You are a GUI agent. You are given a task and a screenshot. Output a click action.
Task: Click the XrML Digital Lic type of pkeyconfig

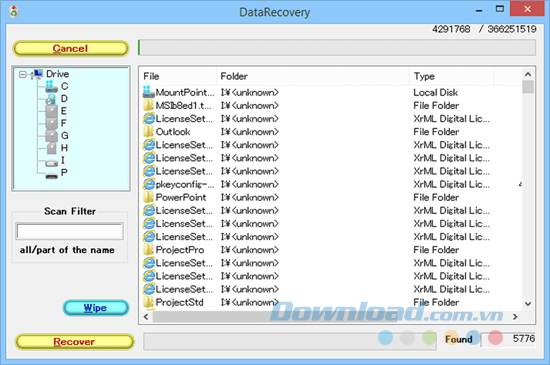(x=451, y=184)
